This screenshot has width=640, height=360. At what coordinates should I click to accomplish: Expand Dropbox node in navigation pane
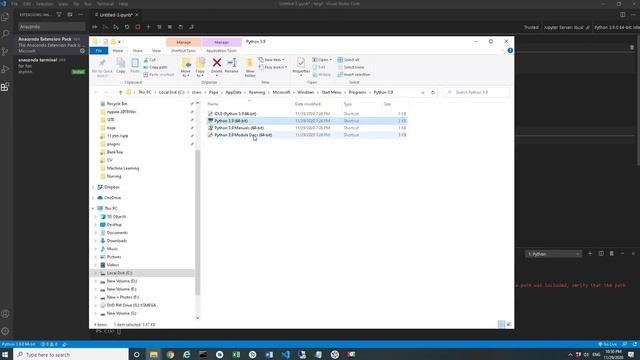click(93, 187)
